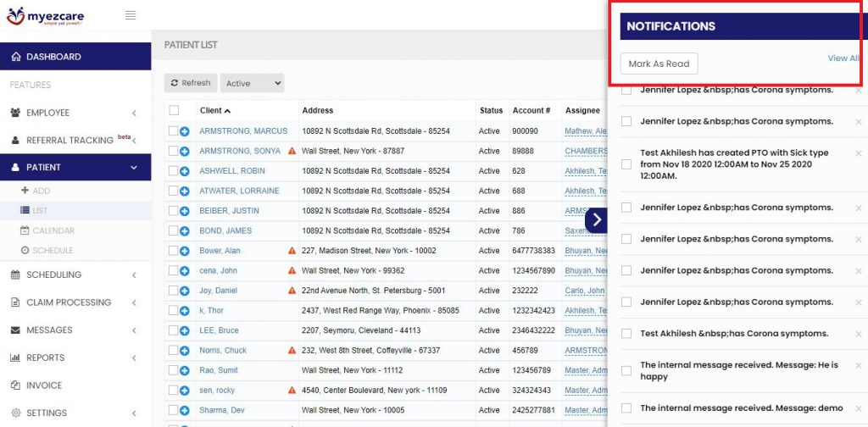Screen dimensions: 868x427
Task: Dismiss the first Jennifer Lopez Corona notification
Action: (858, 90)
